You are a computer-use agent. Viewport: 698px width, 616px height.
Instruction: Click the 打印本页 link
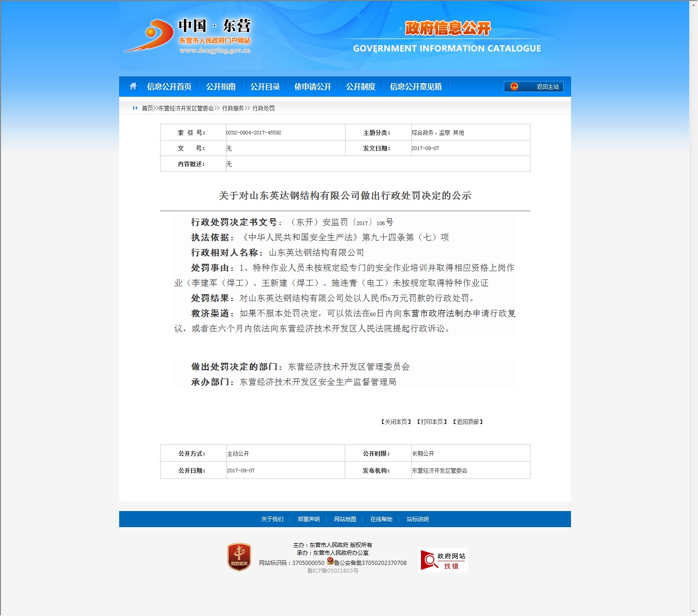pyautogui.click(x=432, y=422)
